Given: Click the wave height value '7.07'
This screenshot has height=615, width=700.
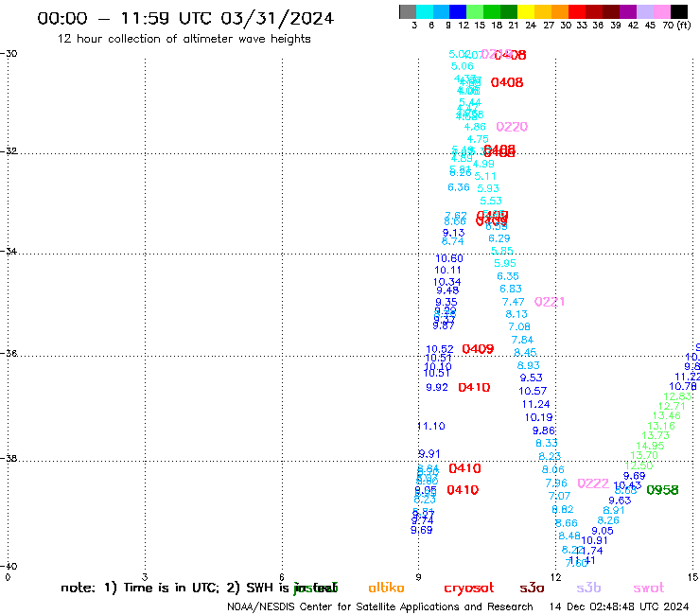Looking at the screenshot, I should pos(559,496).
